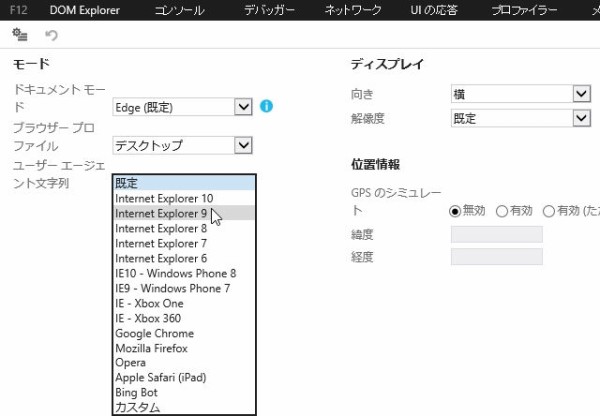Choose Internet Explorer 9 user agent
The image size is (600, 416).
tap(184, 213)
